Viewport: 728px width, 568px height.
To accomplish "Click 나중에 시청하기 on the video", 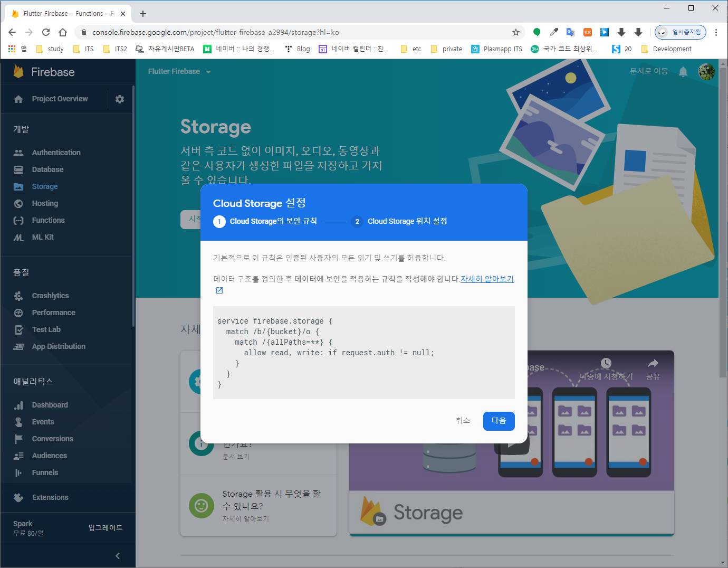I will pyautogui.click(x=606, y=370).
